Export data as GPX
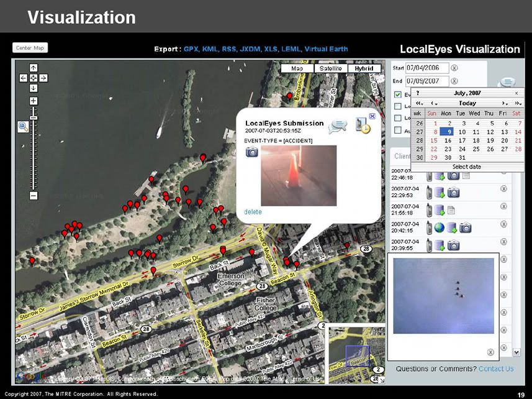Viewport: 532px width, 399px height. pyautogui.click(x=192, y=49)
